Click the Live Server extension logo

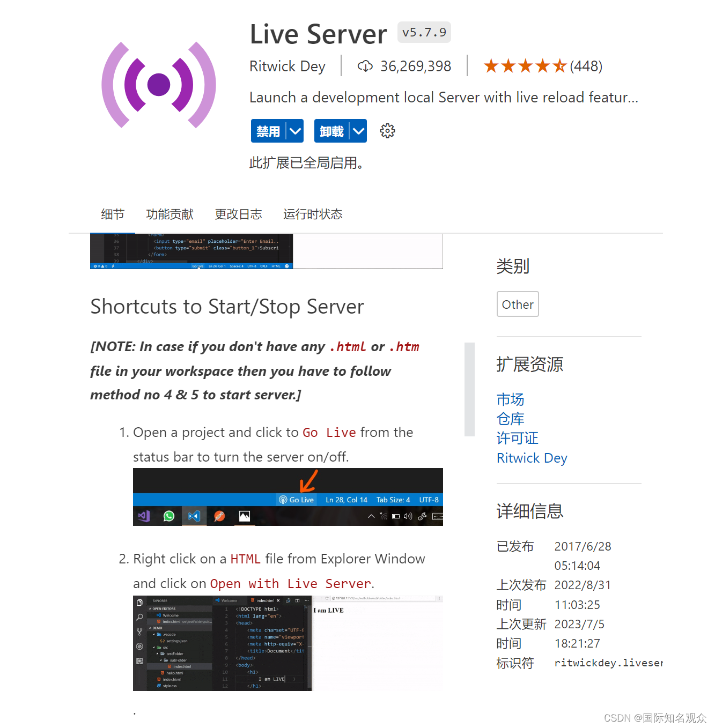[x=159, y=85]
